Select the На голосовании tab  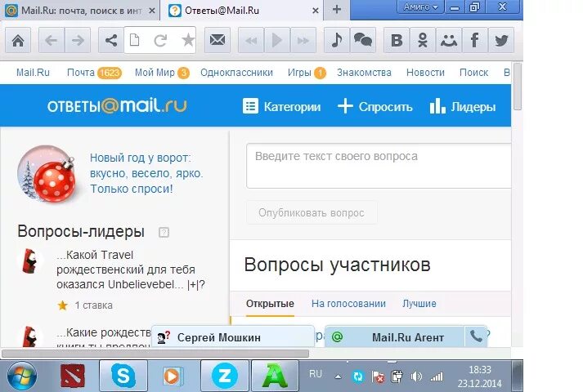(348, 304)
